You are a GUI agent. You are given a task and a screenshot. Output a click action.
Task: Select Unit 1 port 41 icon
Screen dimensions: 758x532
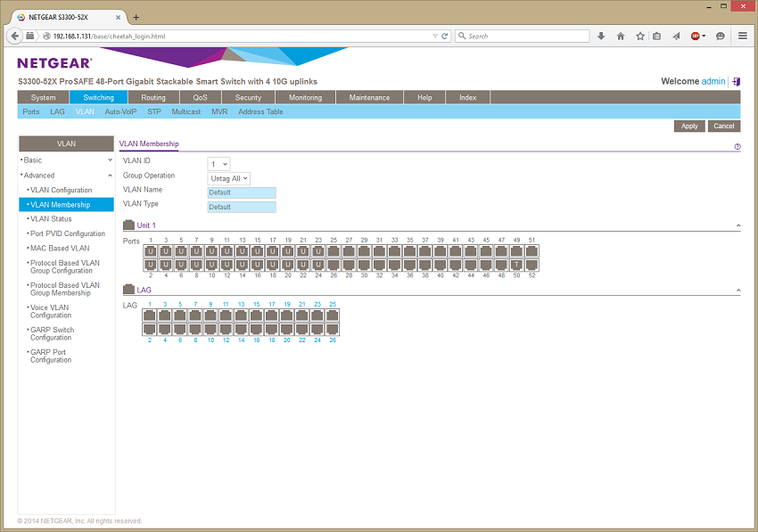[456, 251]
